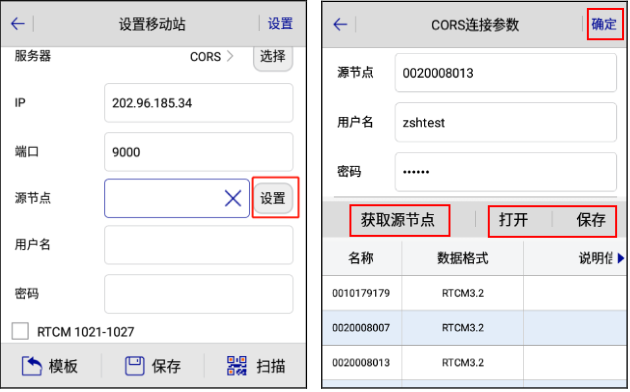Go back from 设置移动站 screen
The width and height of the screenshot is (630, 392).
(18, 24)
